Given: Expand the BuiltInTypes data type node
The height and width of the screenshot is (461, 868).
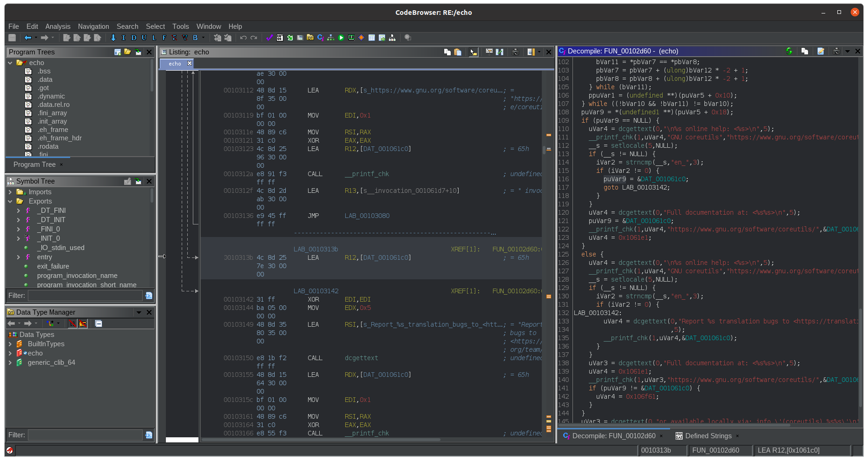Looking at the screenshot, I should tap(10, 344).
